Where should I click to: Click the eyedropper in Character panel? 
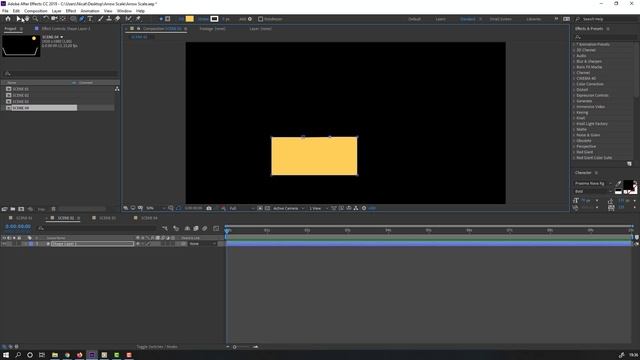pos(619,183)
